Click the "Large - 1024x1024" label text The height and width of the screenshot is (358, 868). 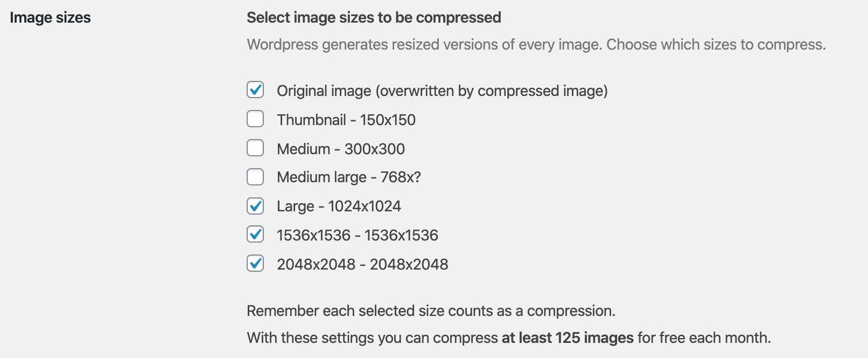(339, 206)
